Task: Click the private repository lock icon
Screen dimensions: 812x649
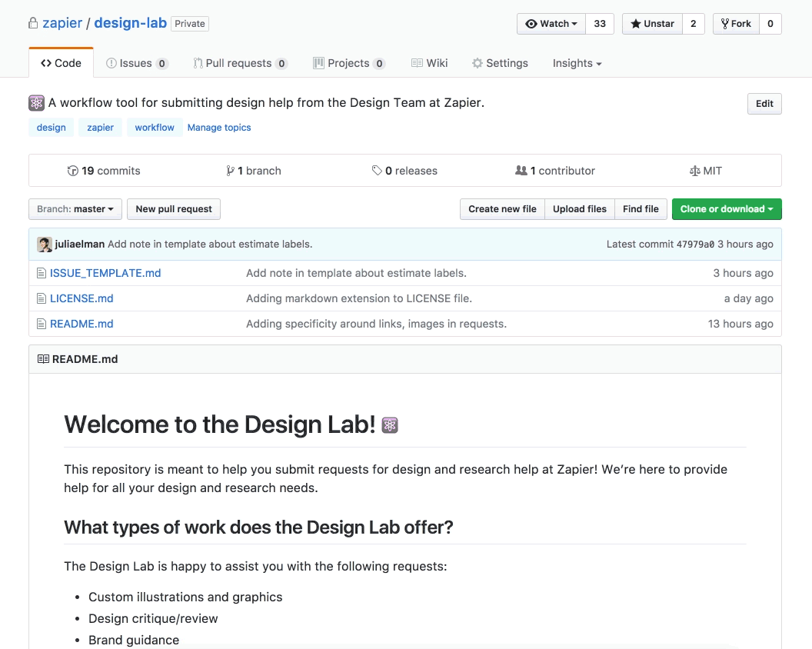Action: (x=33, y=23)
